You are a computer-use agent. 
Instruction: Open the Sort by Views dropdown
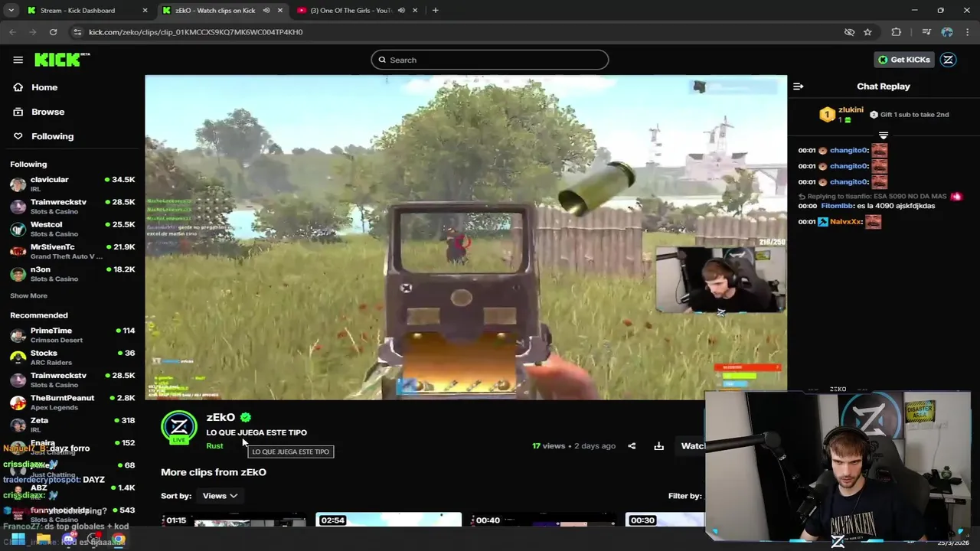(x=220, y=496)
